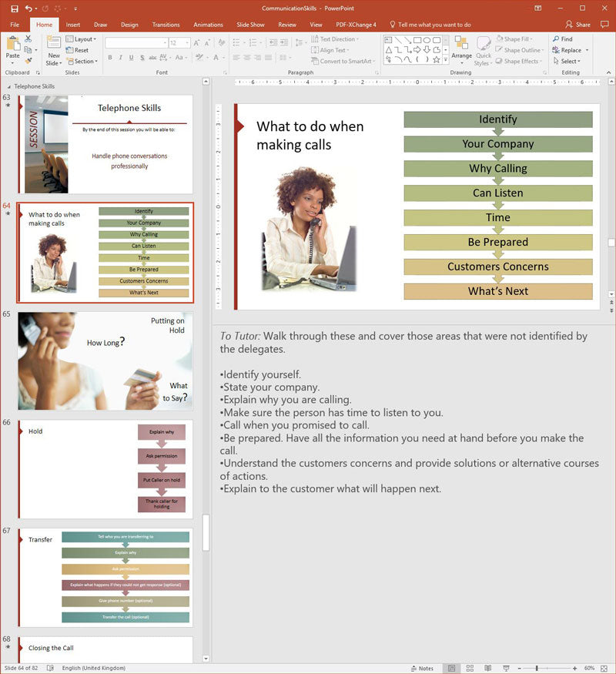Toggle strikethrough formatting

click(x=152, y=57)
